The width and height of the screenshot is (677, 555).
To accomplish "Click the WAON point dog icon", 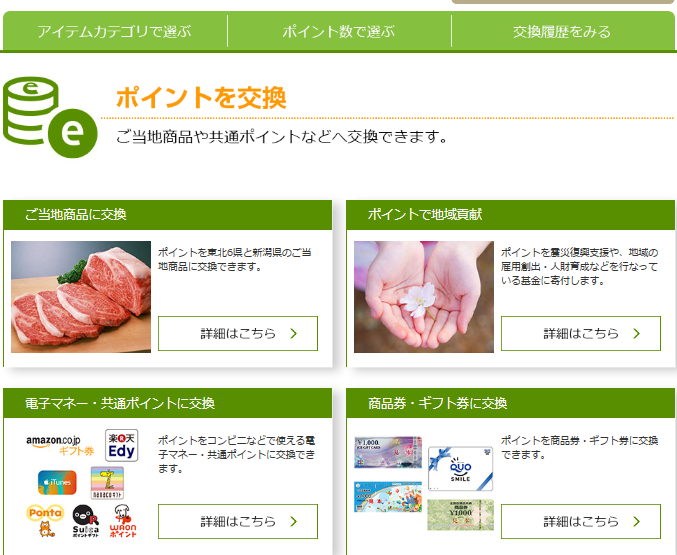I will 123,521.
